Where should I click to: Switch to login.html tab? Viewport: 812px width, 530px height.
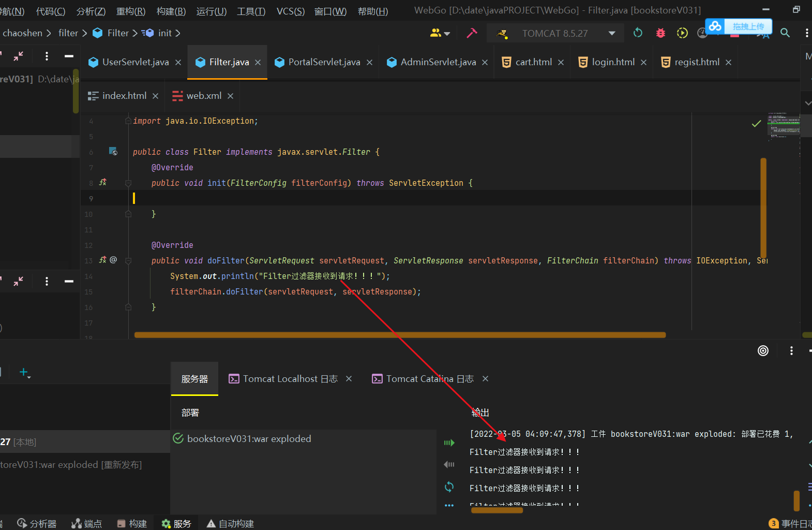(x=607, y=62)
